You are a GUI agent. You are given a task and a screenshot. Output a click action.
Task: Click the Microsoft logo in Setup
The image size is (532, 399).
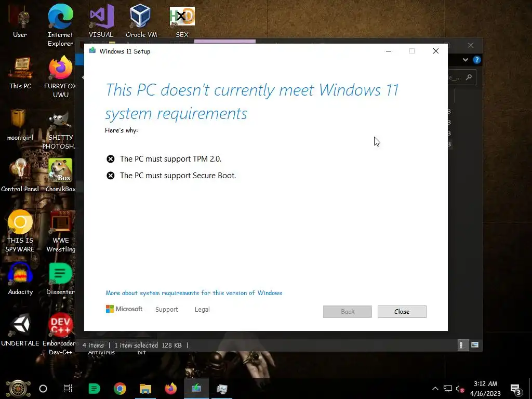point(124,309)
